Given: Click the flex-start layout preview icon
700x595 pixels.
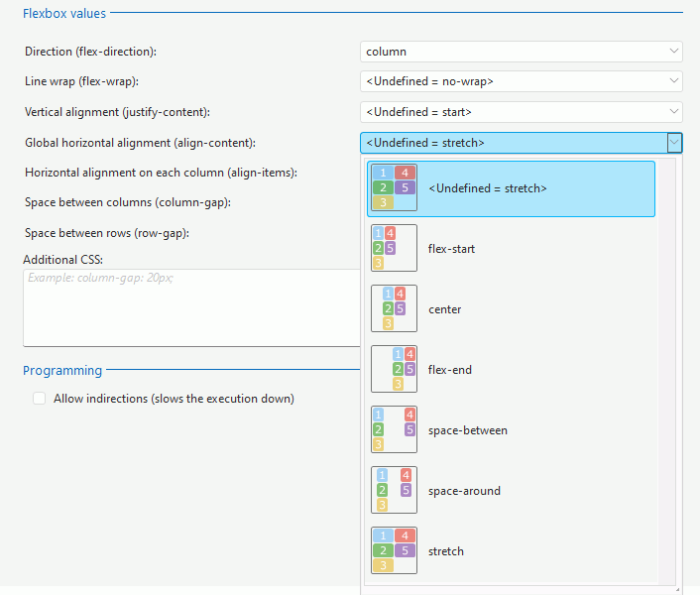Looking at the screenshot, I should pos(394,248).
